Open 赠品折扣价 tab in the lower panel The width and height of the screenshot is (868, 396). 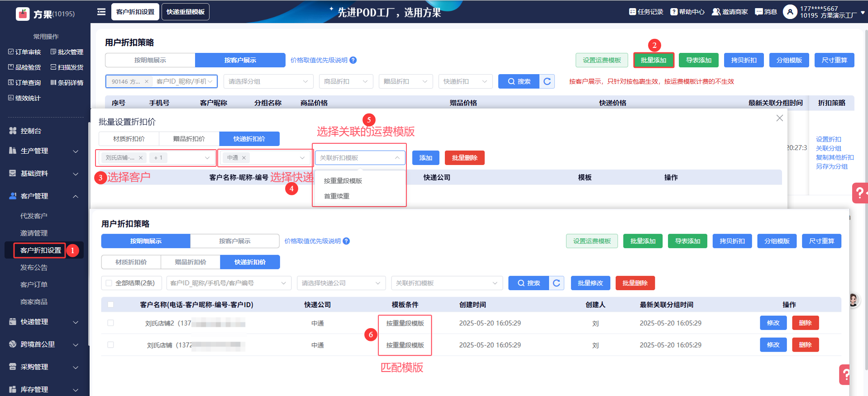tap(191, 262)
